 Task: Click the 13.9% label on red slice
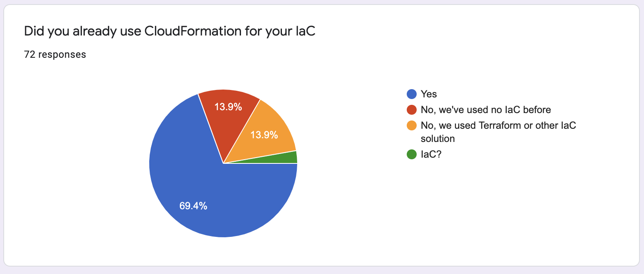[228, 107]
